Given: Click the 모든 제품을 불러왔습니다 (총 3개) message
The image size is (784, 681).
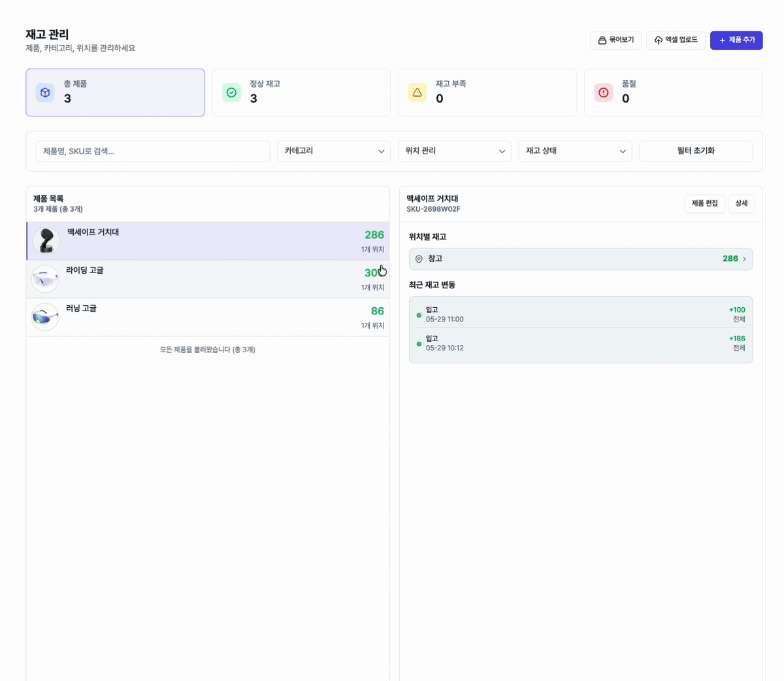Looking at the screenshot, I should [208, 350].
